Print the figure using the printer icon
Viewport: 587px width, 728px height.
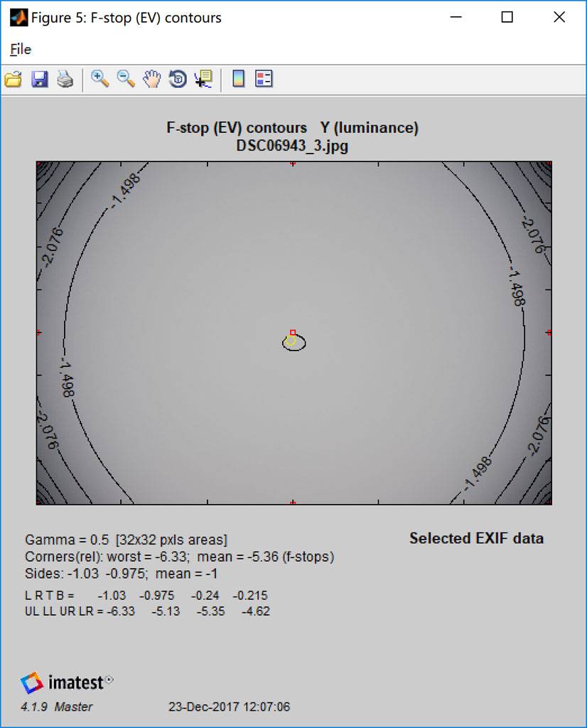tap(65, 79)
